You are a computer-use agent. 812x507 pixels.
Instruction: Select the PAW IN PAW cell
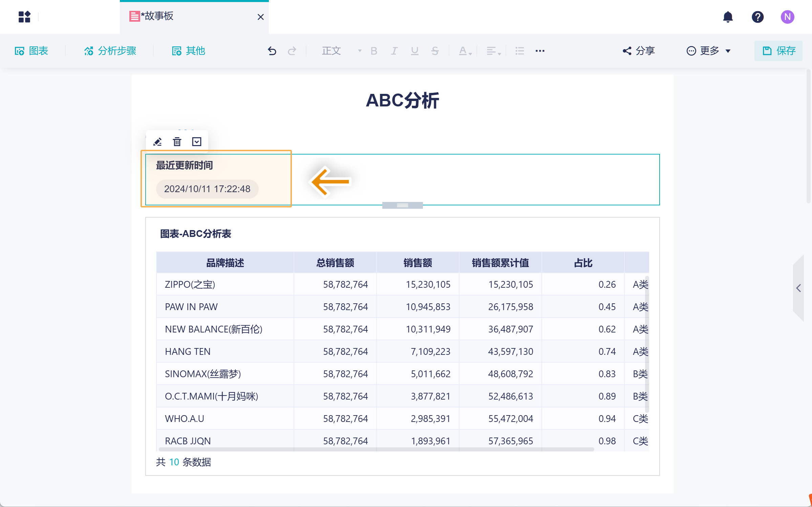pos(225,307)
